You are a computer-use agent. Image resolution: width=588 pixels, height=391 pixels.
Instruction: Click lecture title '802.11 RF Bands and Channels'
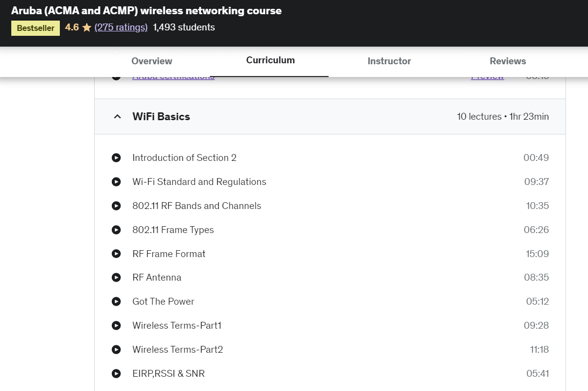coord(197,206)
